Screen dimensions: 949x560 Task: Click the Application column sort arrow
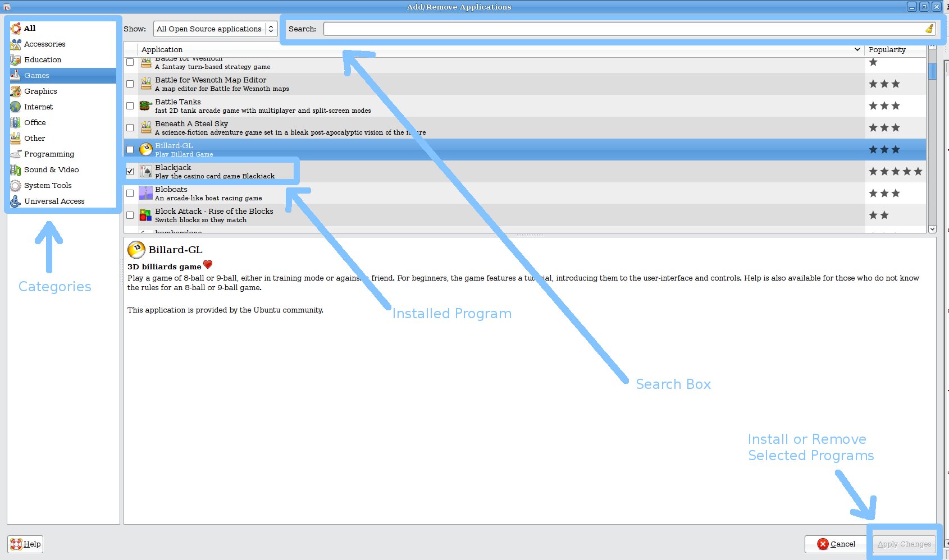pyautogui.click(x=857, y=49)
